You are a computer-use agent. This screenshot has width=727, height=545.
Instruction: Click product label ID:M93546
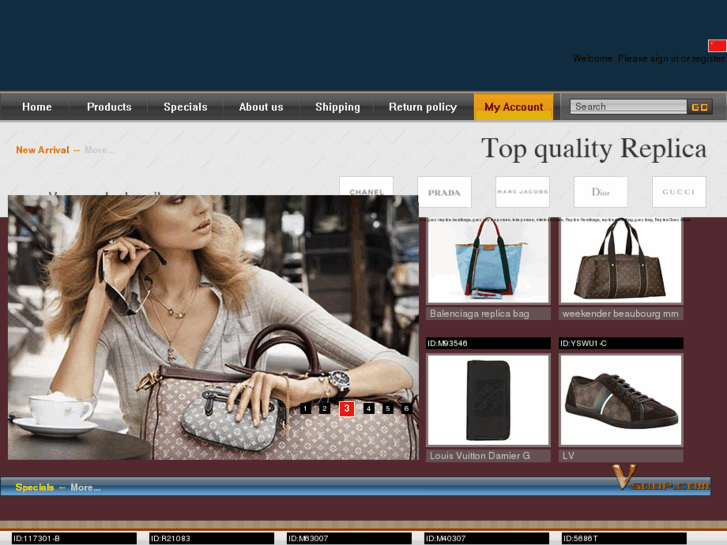coord(488,343)
